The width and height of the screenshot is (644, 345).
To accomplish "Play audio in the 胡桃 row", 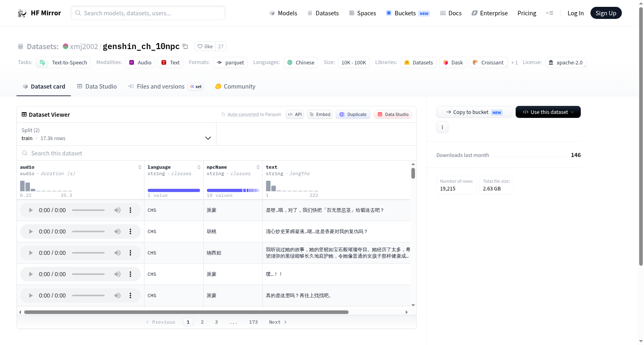I will point(31,231).
